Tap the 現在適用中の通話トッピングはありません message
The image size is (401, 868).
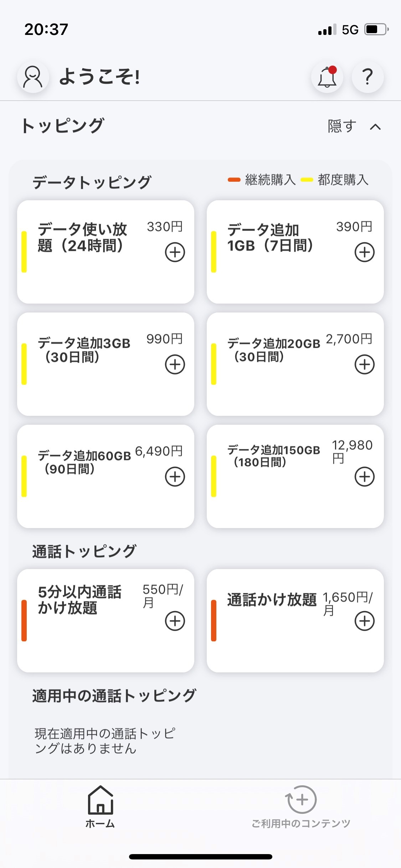(x=105, y=741)
